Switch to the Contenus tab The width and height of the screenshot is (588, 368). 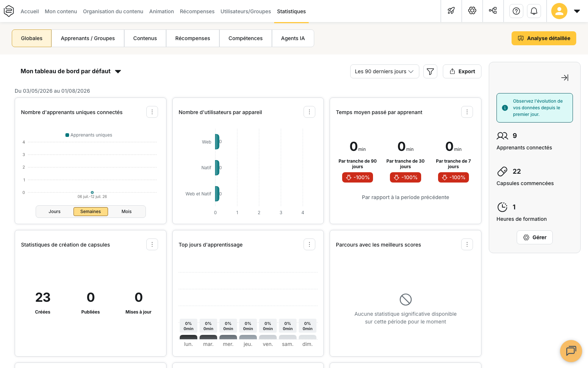coord(145,38)
